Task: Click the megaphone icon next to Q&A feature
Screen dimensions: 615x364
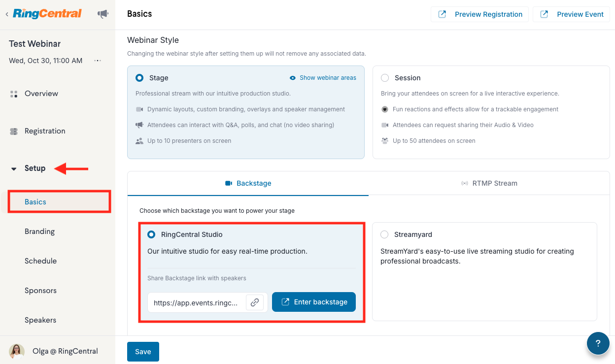Action: 139,125
